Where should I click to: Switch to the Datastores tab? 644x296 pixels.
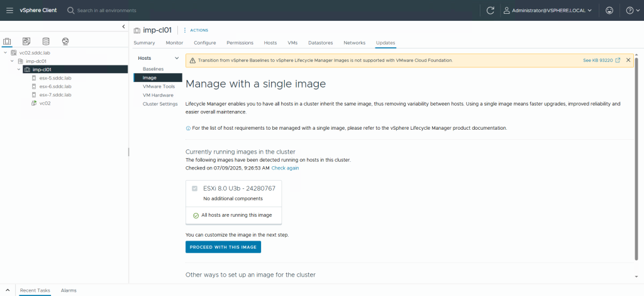click(320, 43)
